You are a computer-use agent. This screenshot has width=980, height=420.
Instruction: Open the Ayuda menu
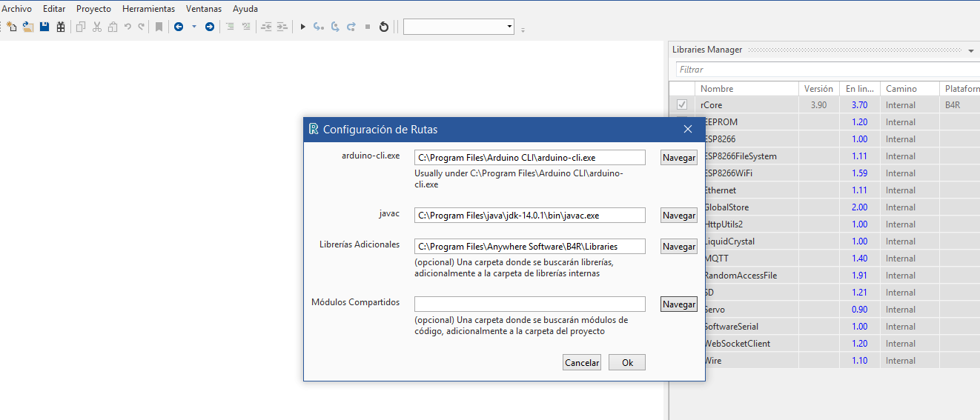click(245, 9)
